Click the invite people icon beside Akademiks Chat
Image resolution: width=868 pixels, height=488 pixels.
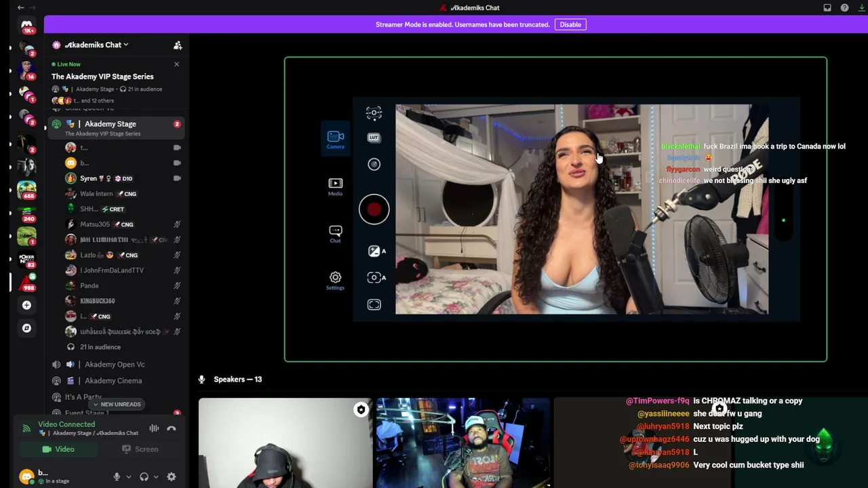point(178,45)
